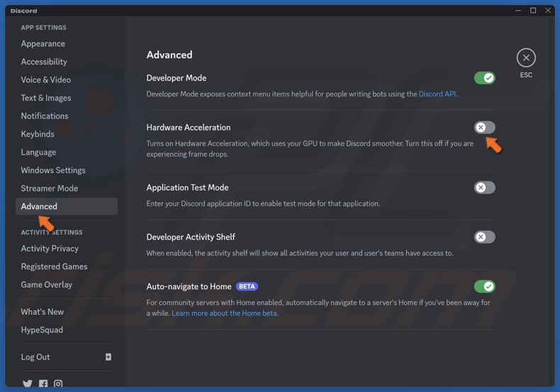The width and height of the screenshot is (560, 392).
Task: Enable Developer Activity Shelf toggle
Action: (x=484, y=237)
